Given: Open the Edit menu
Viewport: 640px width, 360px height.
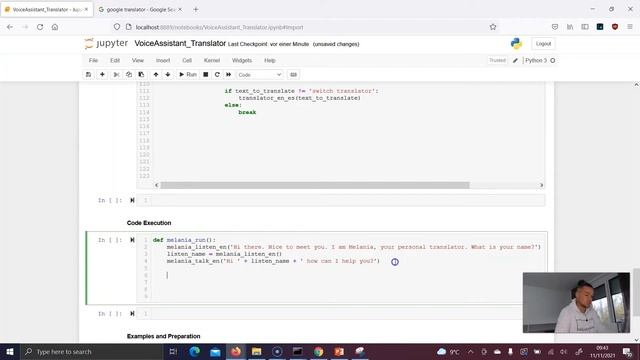Looking at the screenshot, I should tap(115, 60).
